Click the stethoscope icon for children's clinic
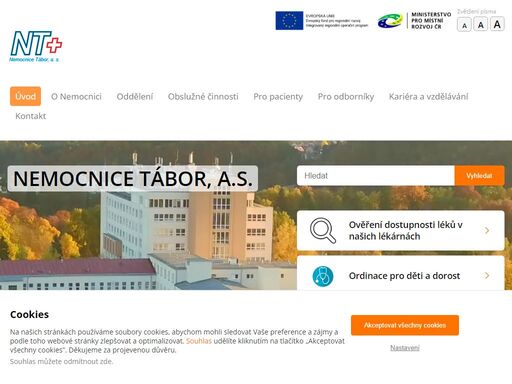 click(x=323, y=276)
